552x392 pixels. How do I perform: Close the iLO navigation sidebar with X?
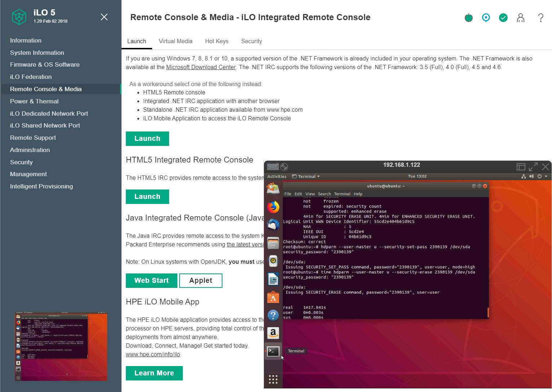click(x=104, y=17)
